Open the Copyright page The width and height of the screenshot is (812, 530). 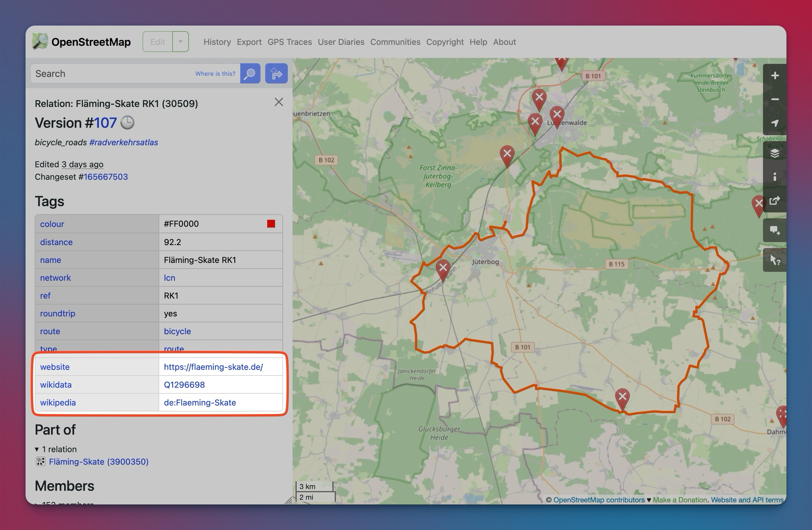(445, 42)
